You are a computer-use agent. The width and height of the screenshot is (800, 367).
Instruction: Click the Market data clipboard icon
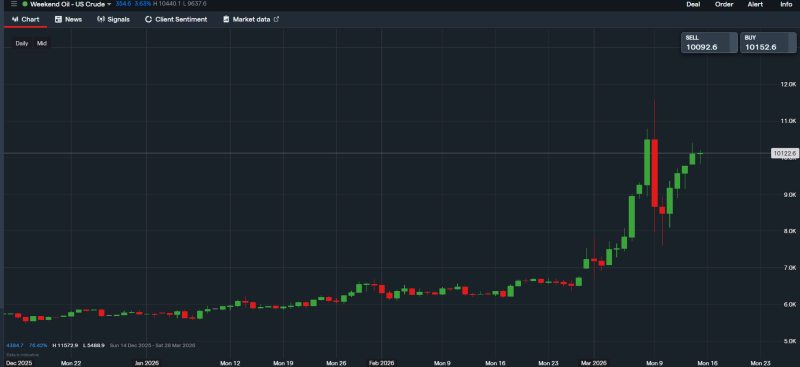click(226, 19)
